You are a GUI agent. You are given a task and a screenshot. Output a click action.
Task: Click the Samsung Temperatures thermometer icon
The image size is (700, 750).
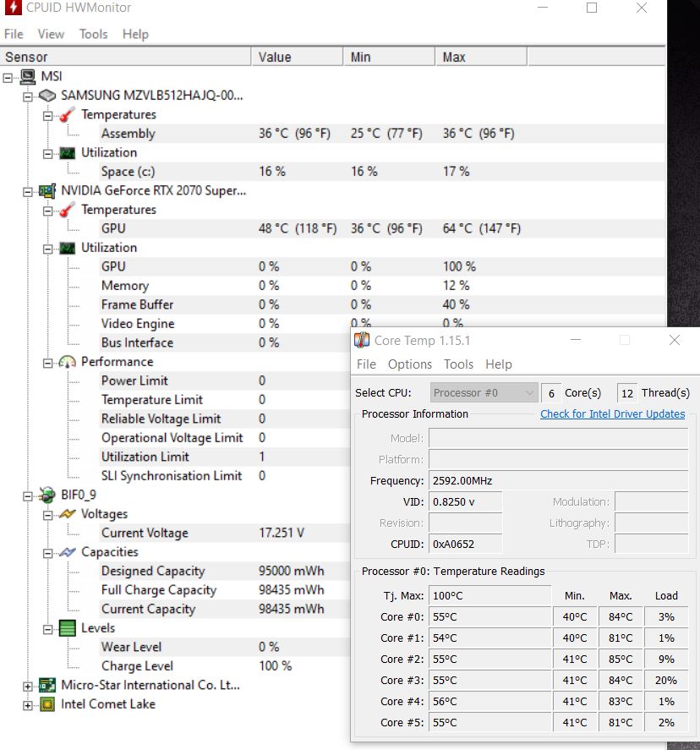point(68,115)
